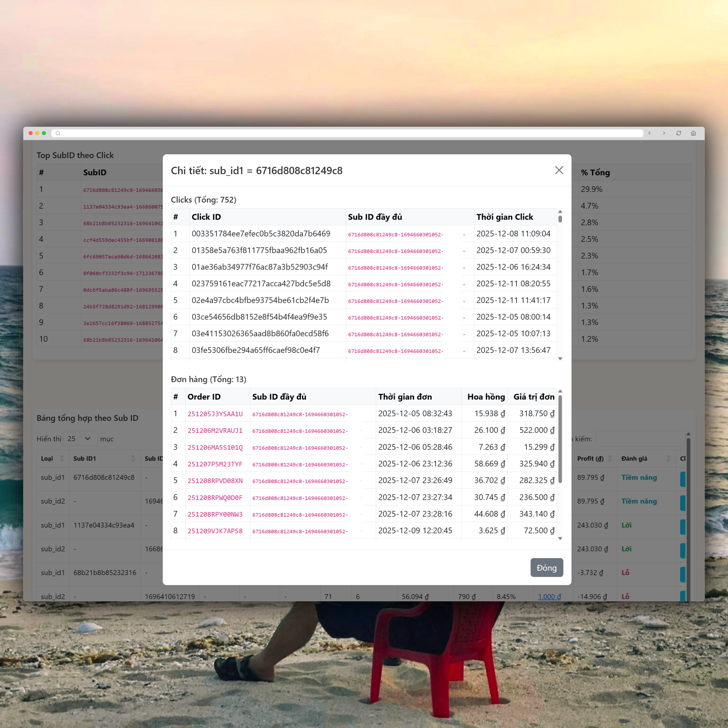Click the browser forward arrow icon
The image size is (728, 728).
[664, 133]
